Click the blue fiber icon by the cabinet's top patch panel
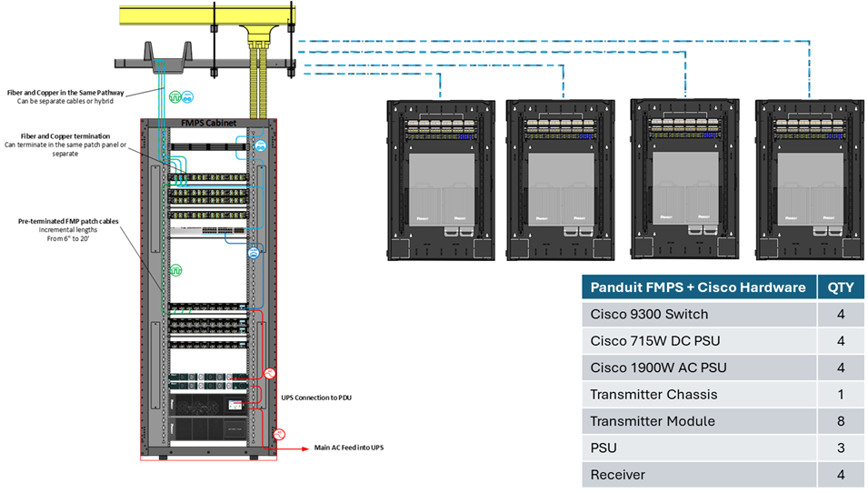The image size is (868, 493). [x=260, y=146]
